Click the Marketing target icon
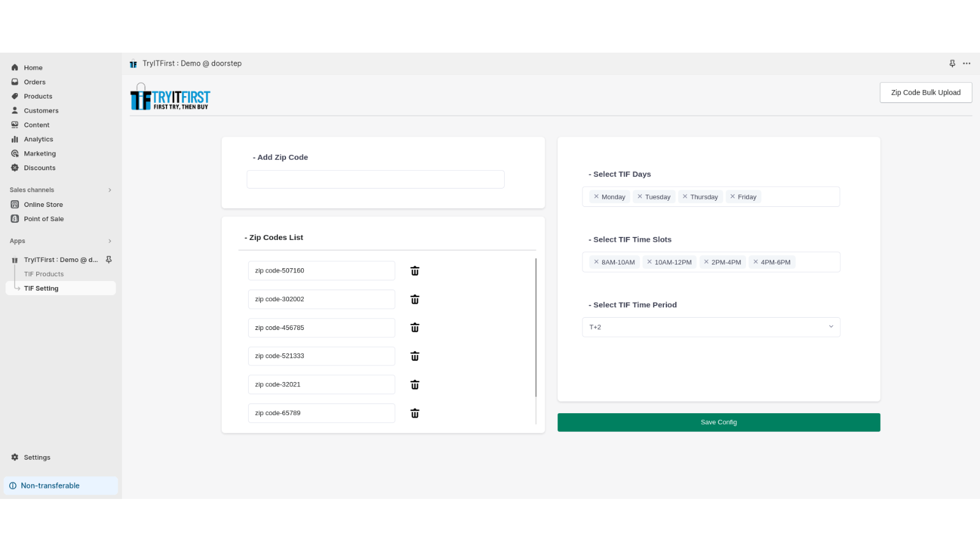980x551 pixels. coord(15,154)
